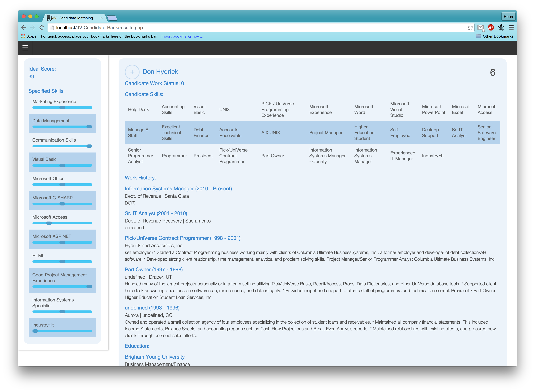Reload the results page

(42, 27)
